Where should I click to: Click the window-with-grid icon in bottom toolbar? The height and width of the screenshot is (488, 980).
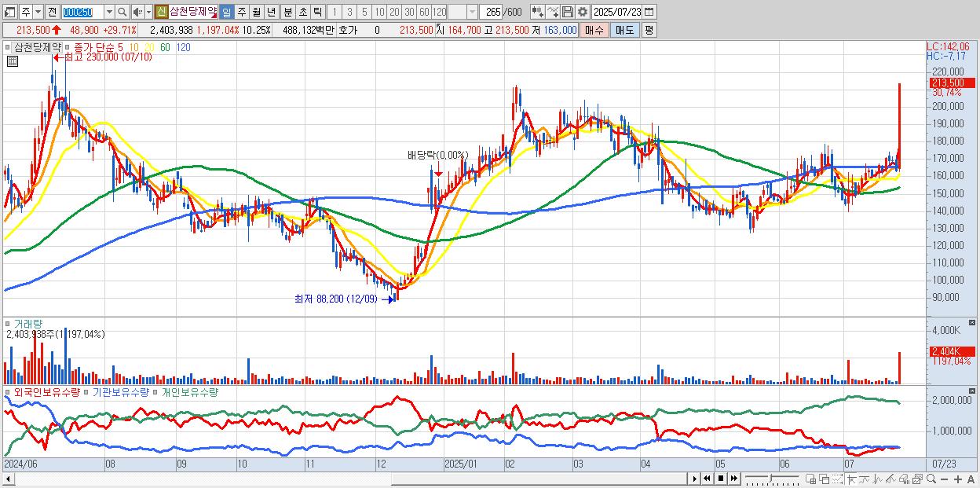click(810, 479)
